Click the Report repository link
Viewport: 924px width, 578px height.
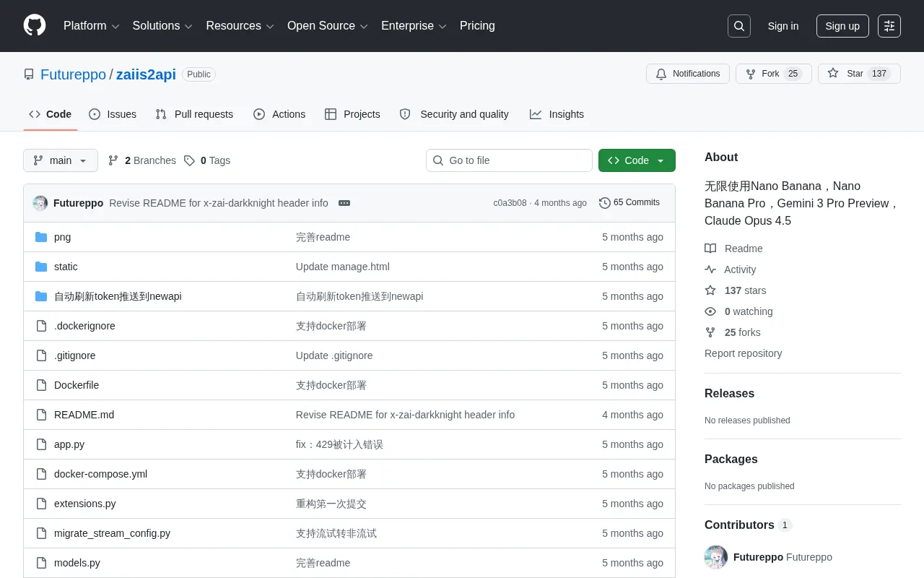(x=743, y=353)
